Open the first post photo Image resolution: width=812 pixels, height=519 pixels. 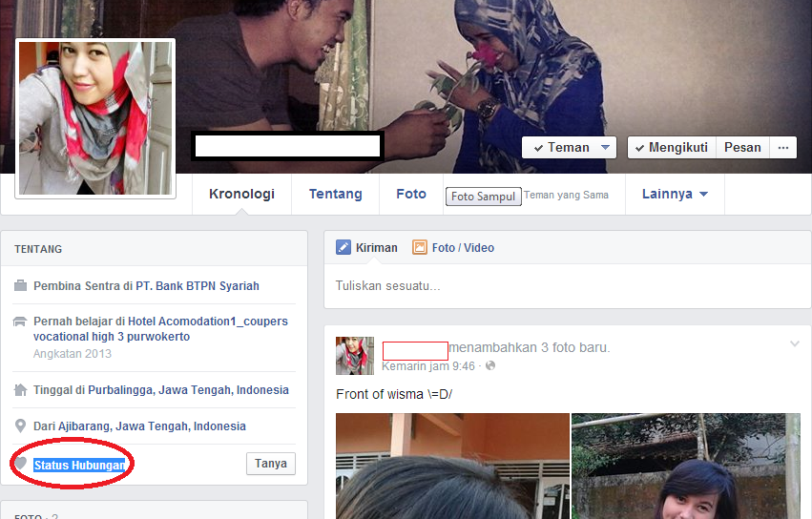(452, 466)
